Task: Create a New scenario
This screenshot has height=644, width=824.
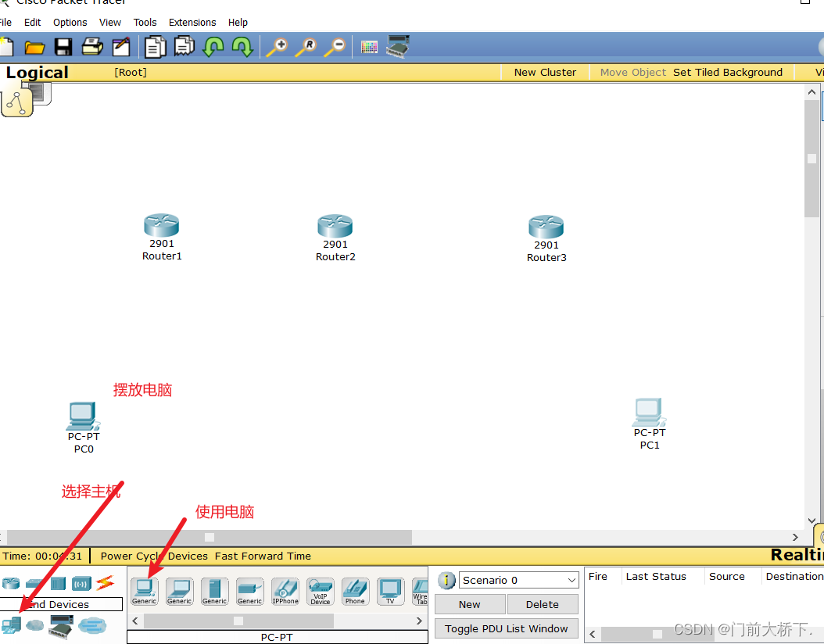Action: tap(470, 604)
